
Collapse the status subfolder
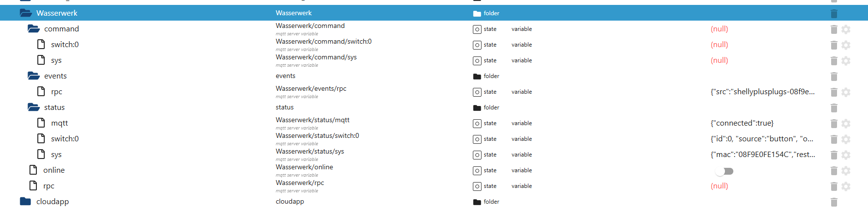33,107
